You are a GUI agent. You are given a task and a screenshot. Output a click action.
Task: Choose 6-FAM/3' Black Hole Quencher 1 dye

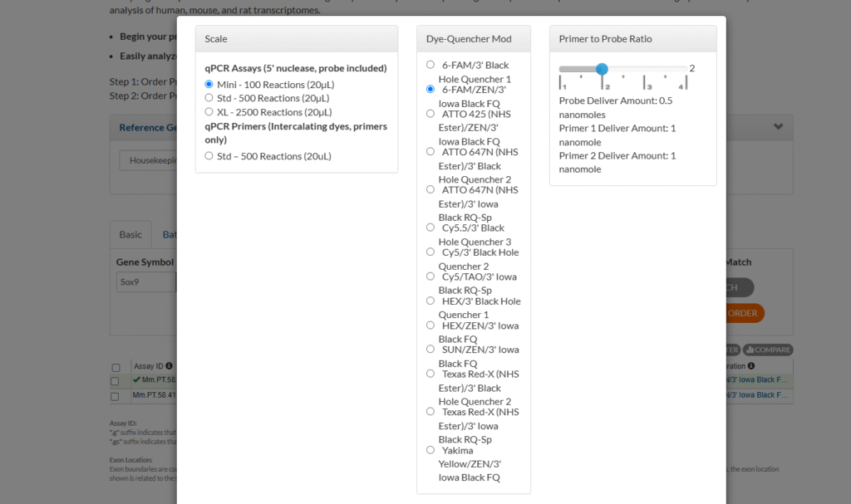pyautogui.click(x=430, y=65)
